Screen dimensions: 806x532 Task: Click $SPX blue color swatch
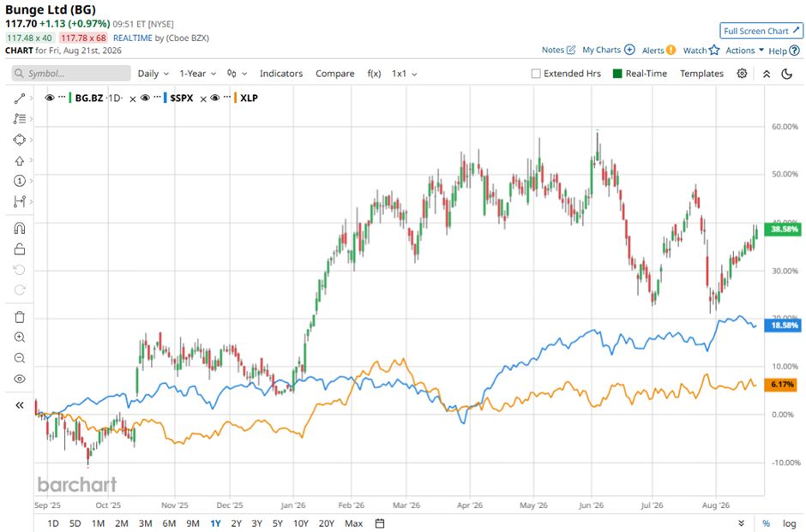point(165,98)
